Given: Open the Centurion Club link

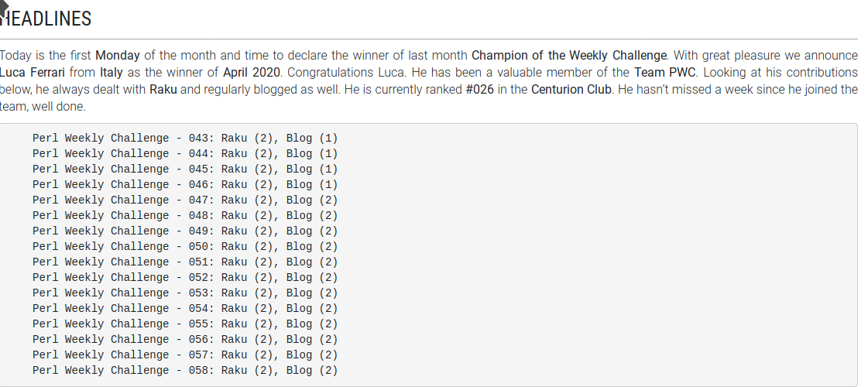Looking at the screenshot, I should (571, 90).
